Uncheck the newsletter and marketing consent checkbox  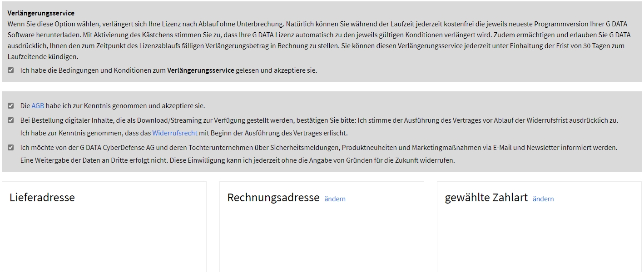click(10, 148)
